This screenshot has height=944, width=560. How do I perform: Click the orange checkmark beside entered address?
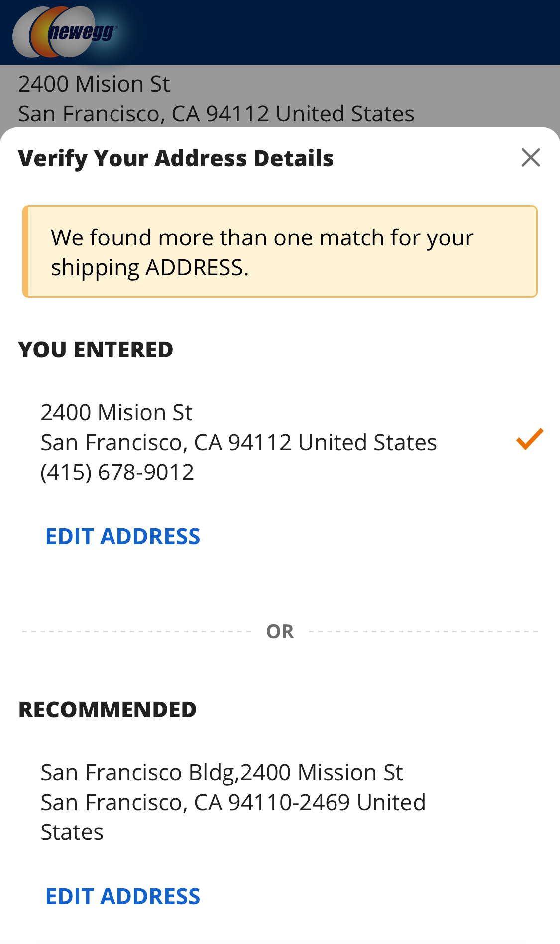point(529,440)
